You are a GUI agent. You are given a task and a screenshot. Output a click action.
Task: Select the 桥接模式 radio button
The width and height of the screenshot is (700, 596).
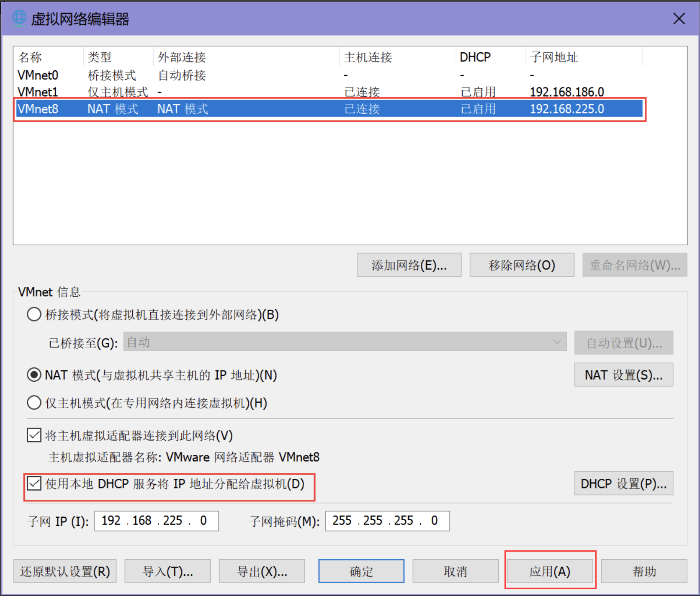[x=34, y=314]
